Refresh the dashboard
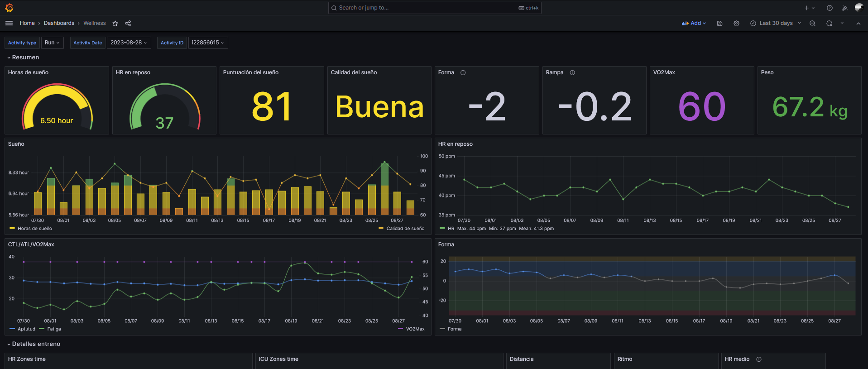This screenshot has width=868, height=369. (829, 23)
